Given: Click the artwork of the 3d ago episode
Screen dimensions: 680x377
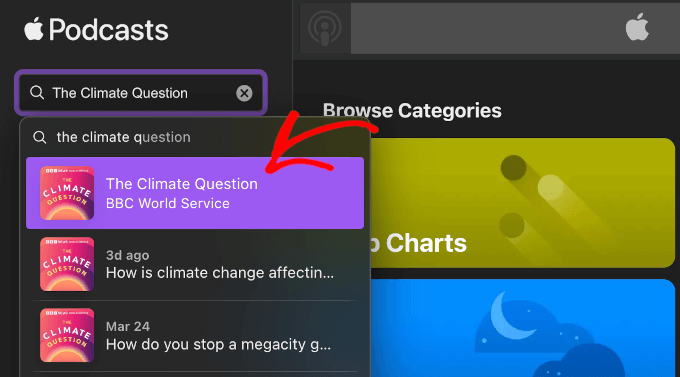Looking at the screenshot, I should (67, 264).
